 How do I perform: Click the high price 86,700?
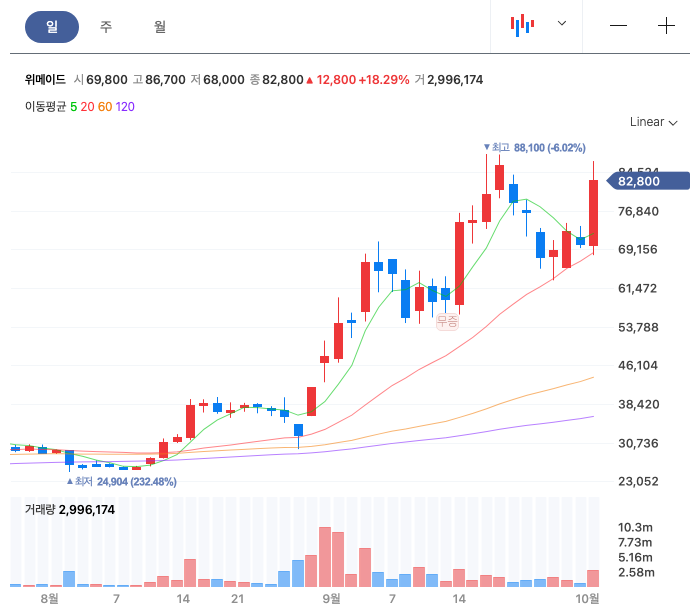click(x=165, y=80)
